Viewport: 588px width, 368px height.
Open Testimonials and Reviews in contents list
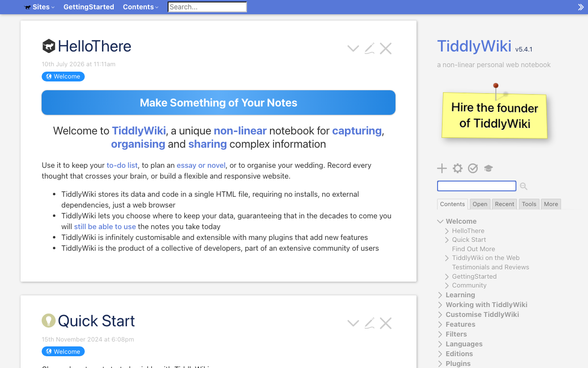click(490, 267)
